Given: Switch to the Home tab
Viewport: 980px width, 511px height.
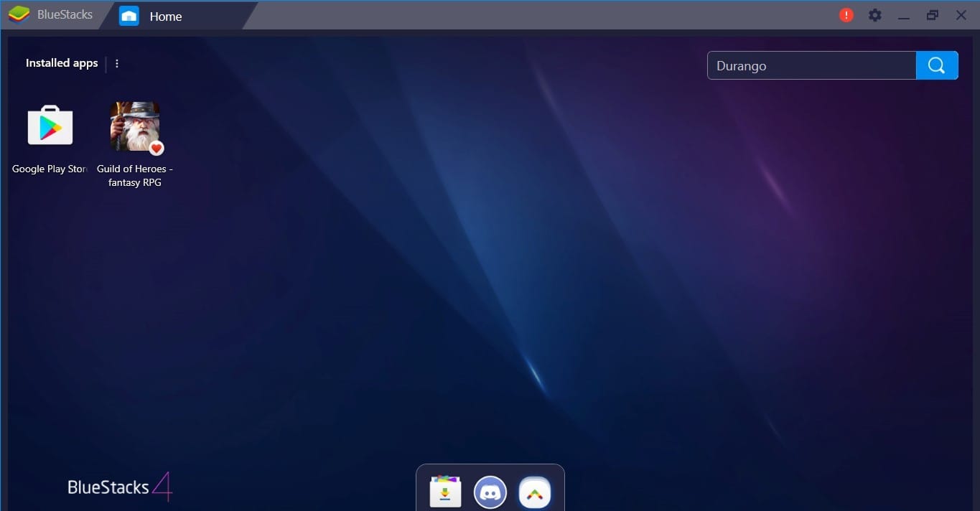Looking at the screenshot, I should click(x=165, y=16).
